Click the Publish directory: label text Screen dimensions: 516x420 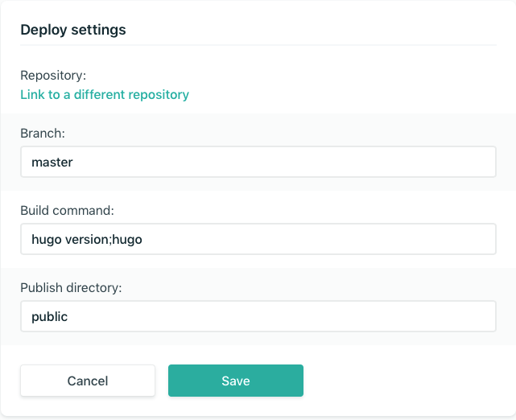[71, 287]
